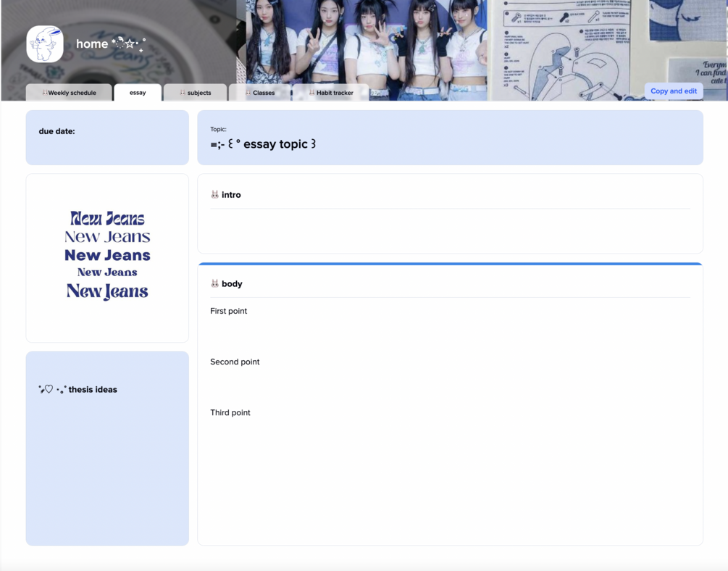This screenshot has height=571, width=728.
Task: Click the bunny icon on subjects tab
Action: [x=183, y=93]
